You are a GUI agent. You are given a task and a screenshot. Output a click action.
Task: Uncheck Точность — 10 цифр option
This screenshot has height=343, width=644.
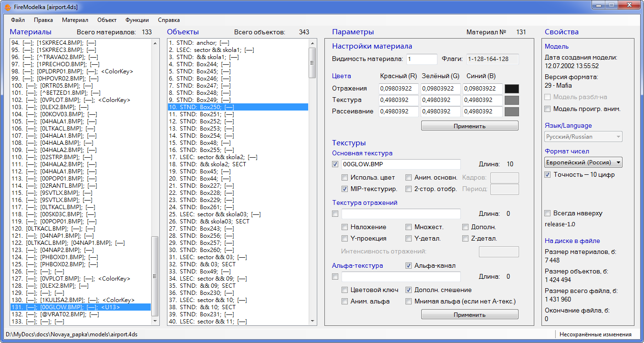pyautogui.click(x=548, y=174)
